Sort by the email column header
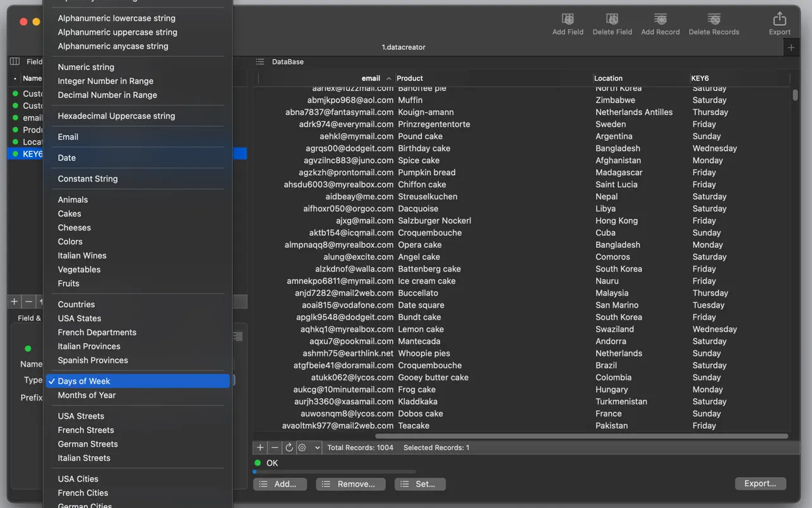This screenshot has width=812, height=508. click(371, 78)
